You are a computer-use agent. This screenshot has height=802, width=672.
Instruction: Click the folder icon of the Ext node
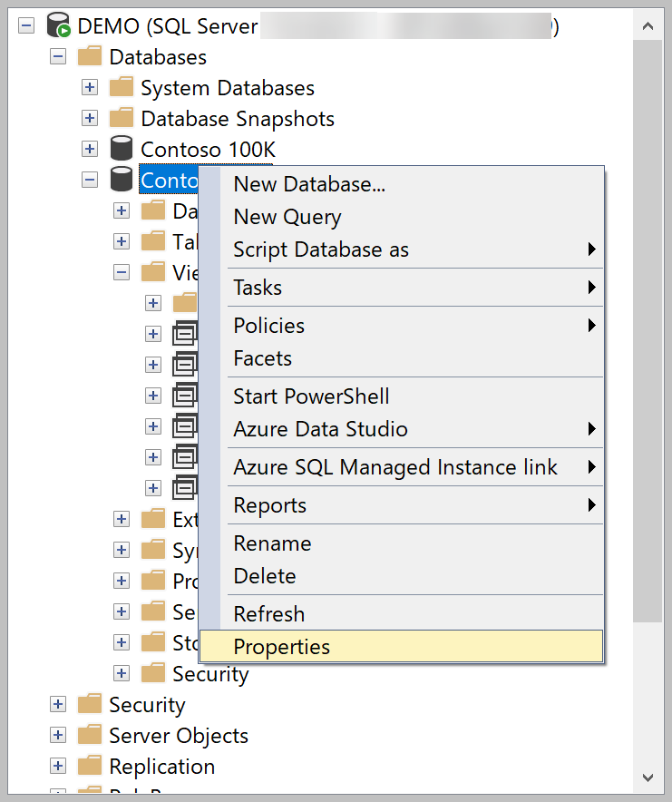[x=153, y=519]
